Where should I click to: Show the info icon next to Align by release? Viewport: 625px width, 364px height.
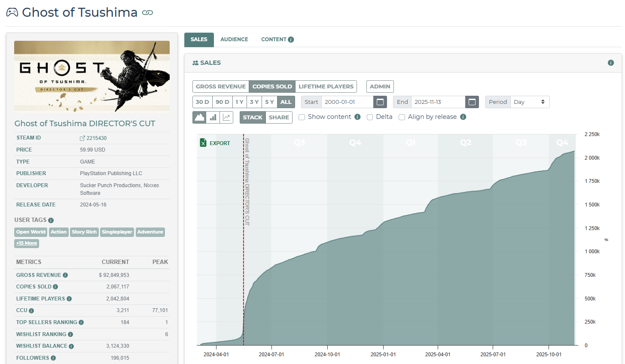coord(463,117)
